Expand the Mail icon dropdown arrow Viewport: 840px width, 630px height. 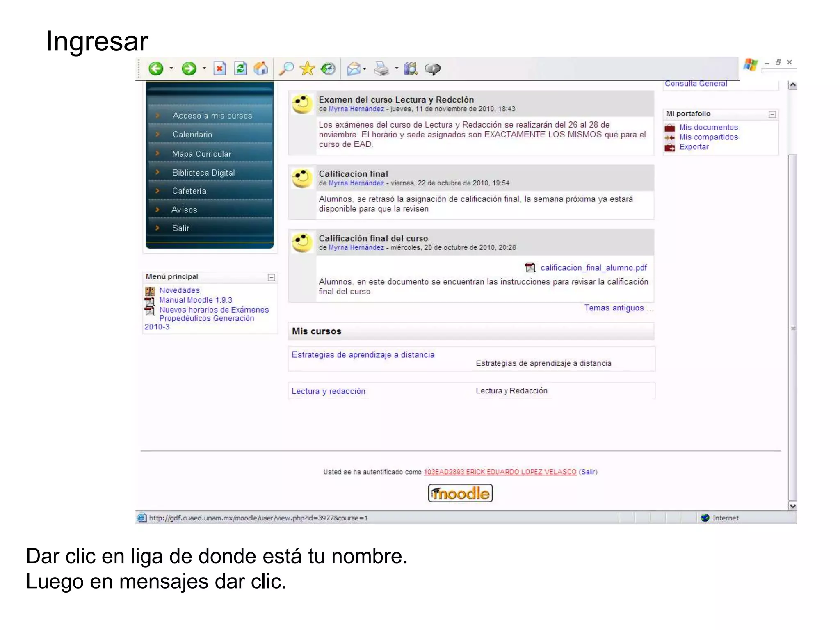365,68
